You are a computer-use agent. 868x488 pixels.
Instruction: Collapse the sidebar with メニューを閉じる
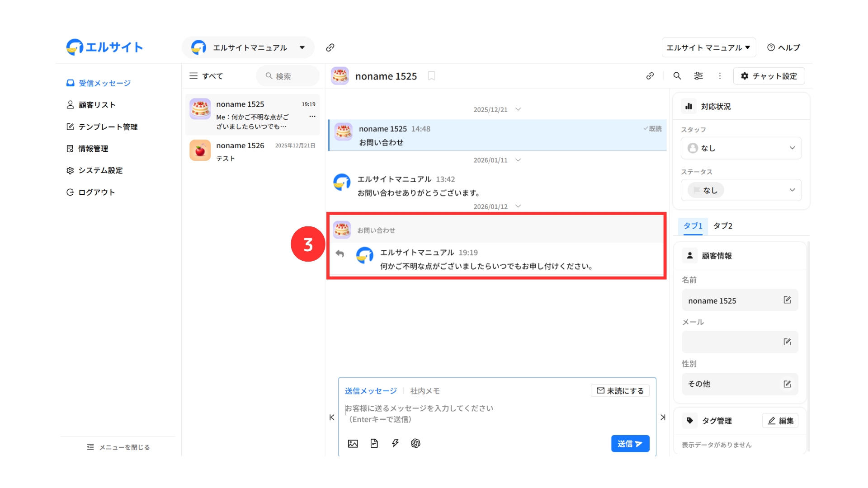[118, 447]
